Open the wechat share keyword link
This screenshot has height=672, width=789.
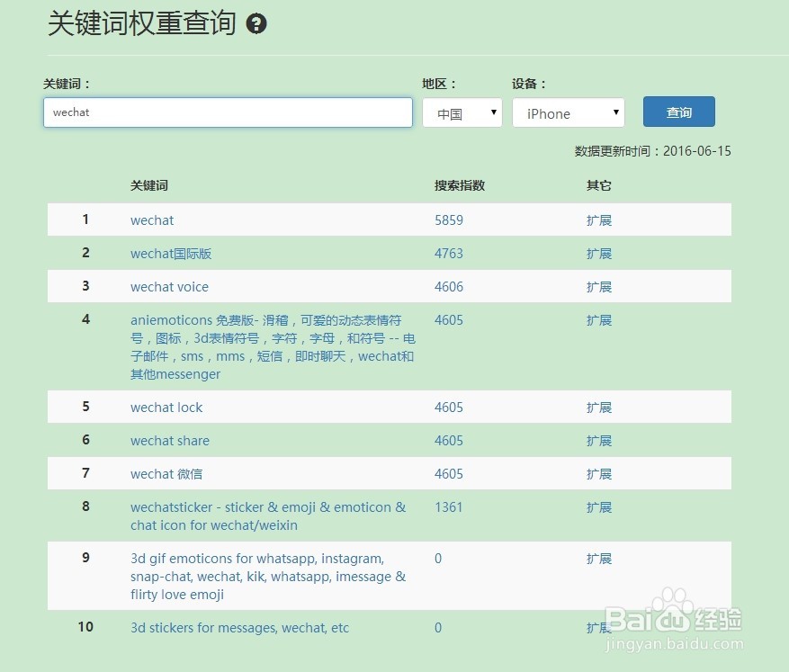(x=170, y=441)
